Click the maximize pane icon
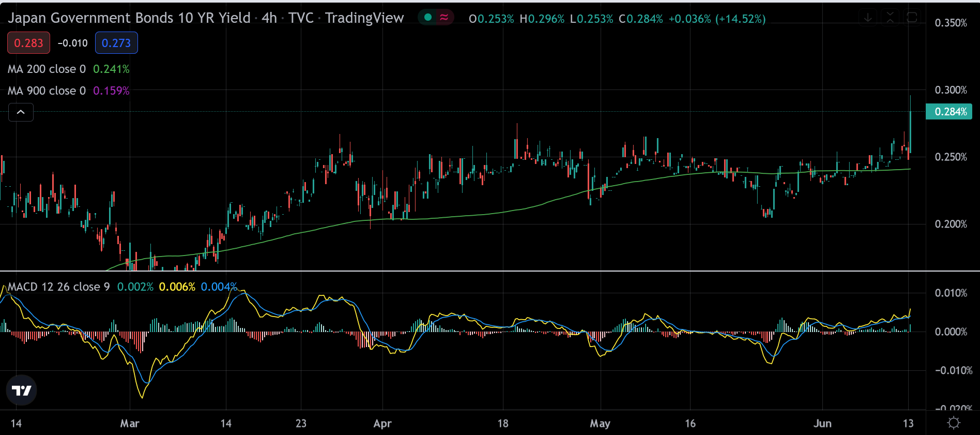Viewport: 980px width, 435px height. pyautogui.click(x=912, y=18)
